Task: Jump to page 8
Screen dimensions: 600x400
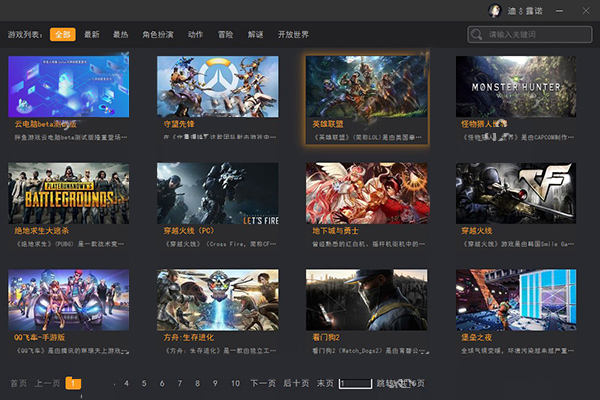Action: (x=197, y=383)
